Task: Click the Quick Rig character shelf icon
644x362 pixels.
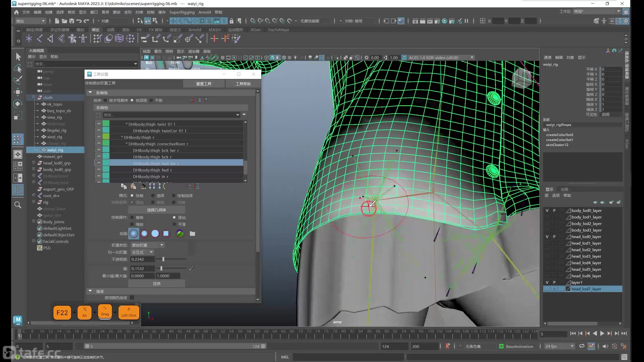Action: (x=72, y=38)
